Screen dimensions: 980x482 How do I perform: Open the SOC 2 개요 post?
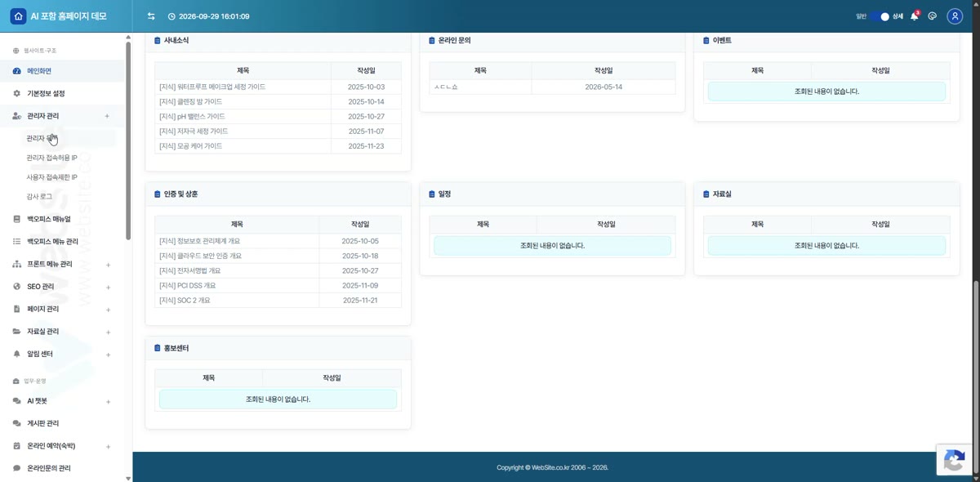[x=185, y=301]
